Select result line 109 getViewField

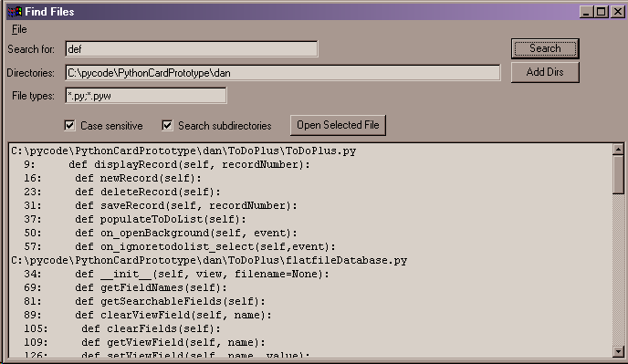click(x=144, y=342)
